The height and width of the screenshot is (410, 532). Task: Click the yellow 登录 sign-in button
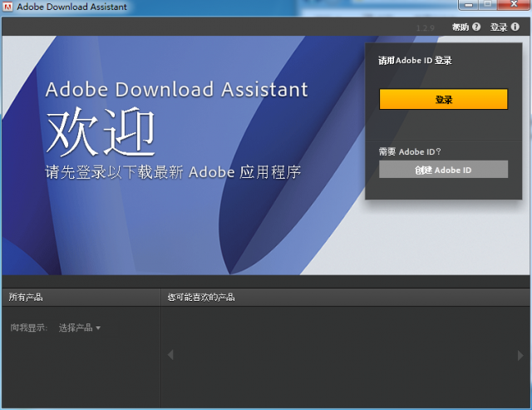point(443,100)
